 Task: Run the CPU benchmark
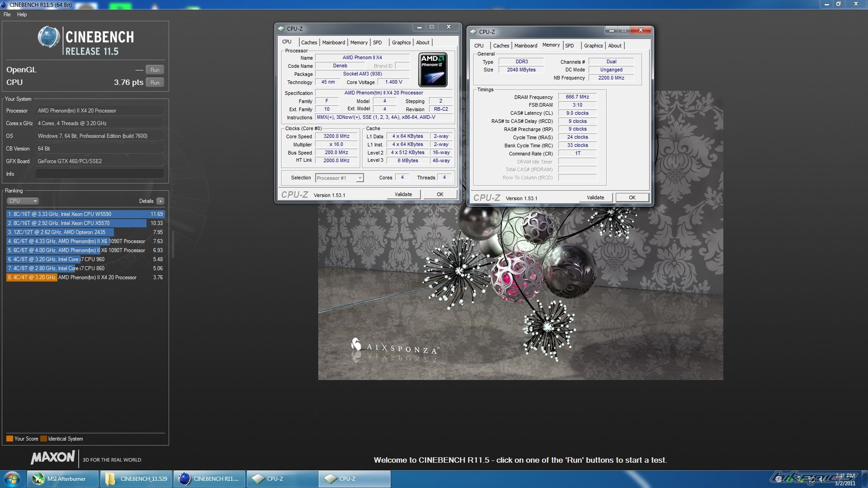(155, 83)
